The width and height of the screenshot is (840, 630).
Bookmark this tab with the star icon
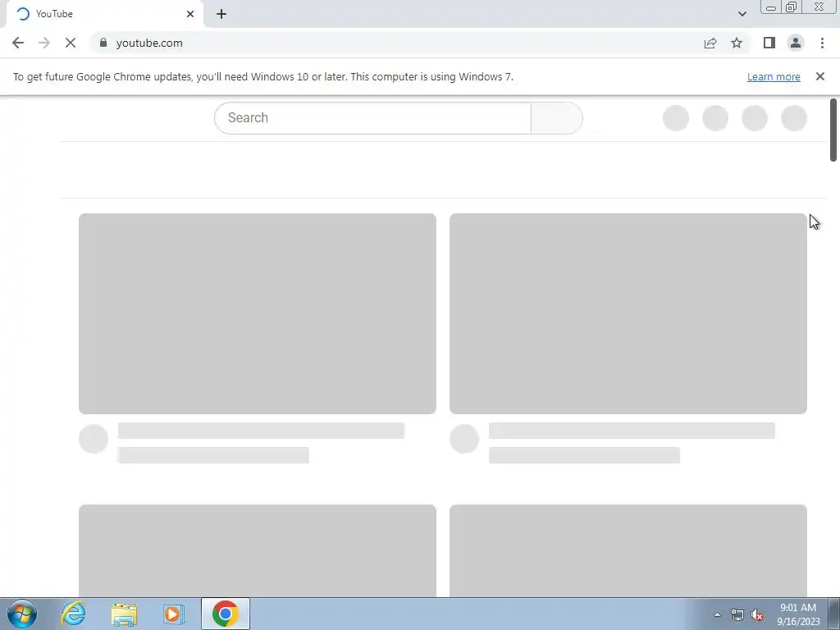tap(737, 43)
